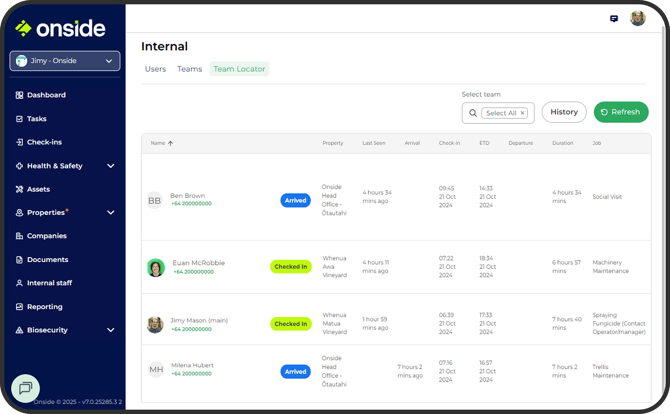Open Assets section in sidebar
The width and height of the screenshot is (670, 414).
point(38,189)
